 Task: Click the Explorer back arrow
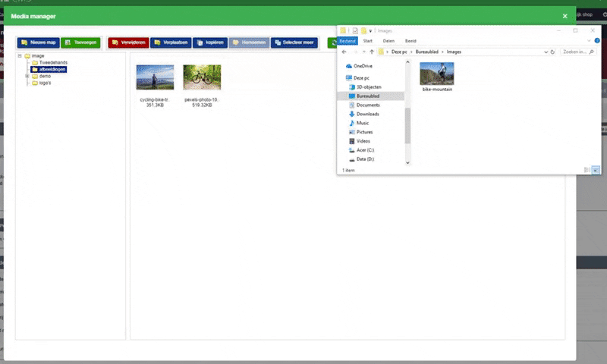(344, 52)
